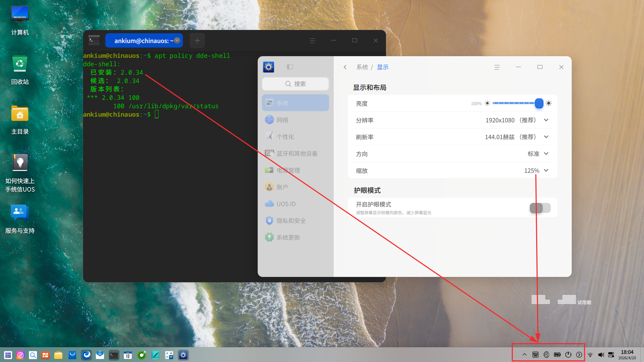The image size is (644, 362).
Task: Click the Bluetooth tray icon
Action: point(547,355)
